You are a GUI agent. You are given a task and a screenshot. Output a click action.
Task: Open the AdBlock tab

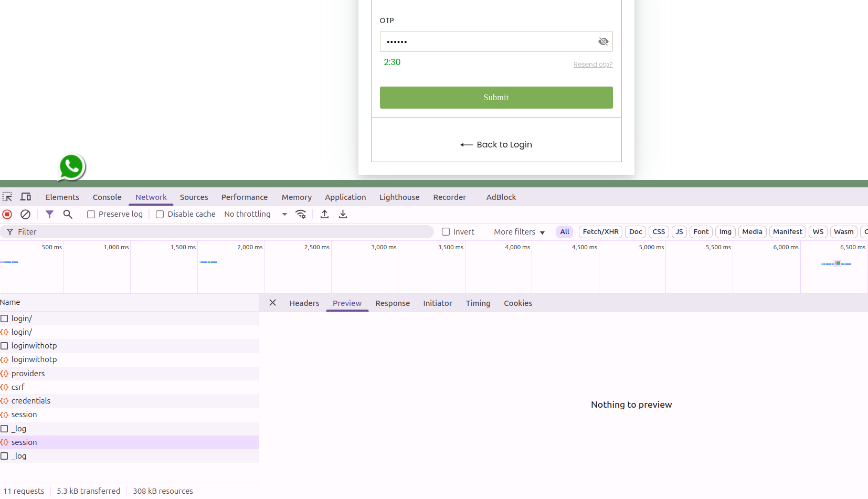point(501,197)
